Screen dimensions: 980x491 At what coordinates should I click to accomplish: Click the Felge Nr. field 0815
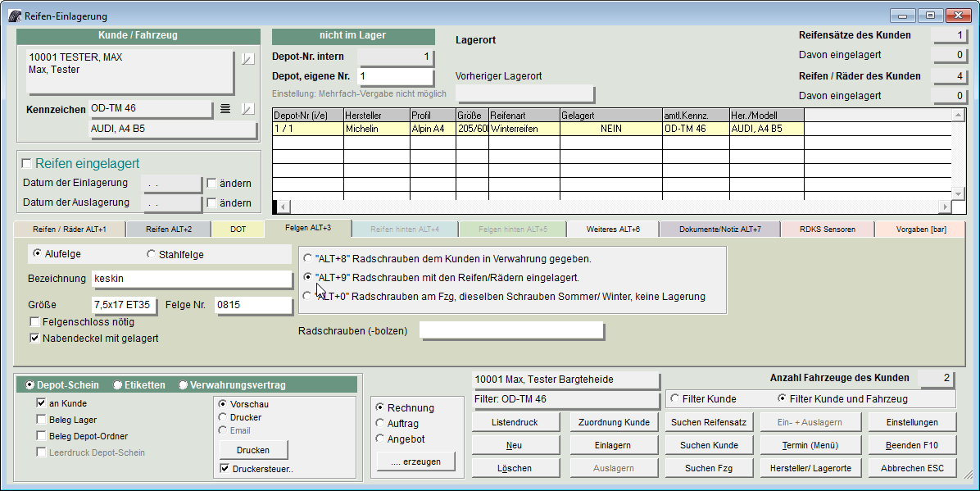[253, 305]
